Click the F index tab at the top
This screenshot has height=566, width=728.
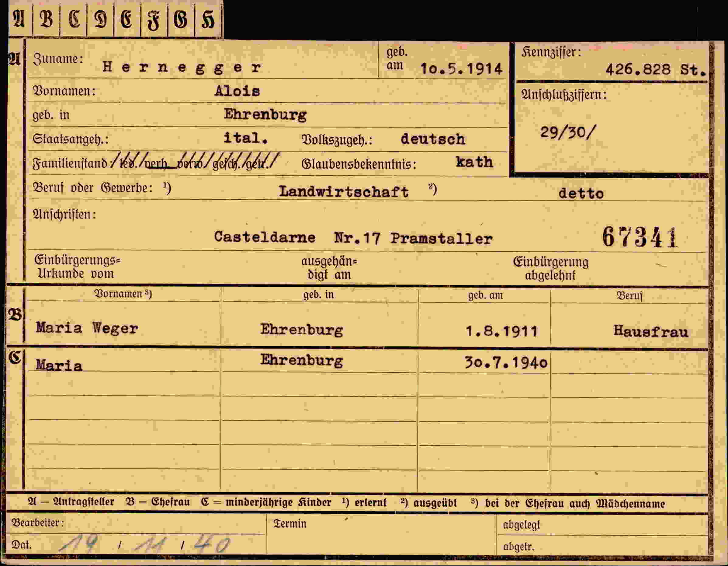pyautogui.click(x=154, y=19)
